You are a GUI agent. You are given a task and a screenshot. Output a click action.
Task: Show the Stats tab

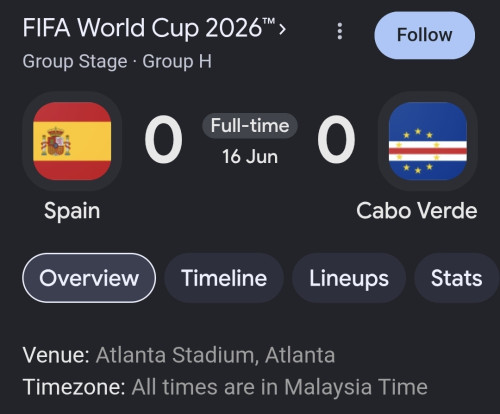tap(456, 278)
